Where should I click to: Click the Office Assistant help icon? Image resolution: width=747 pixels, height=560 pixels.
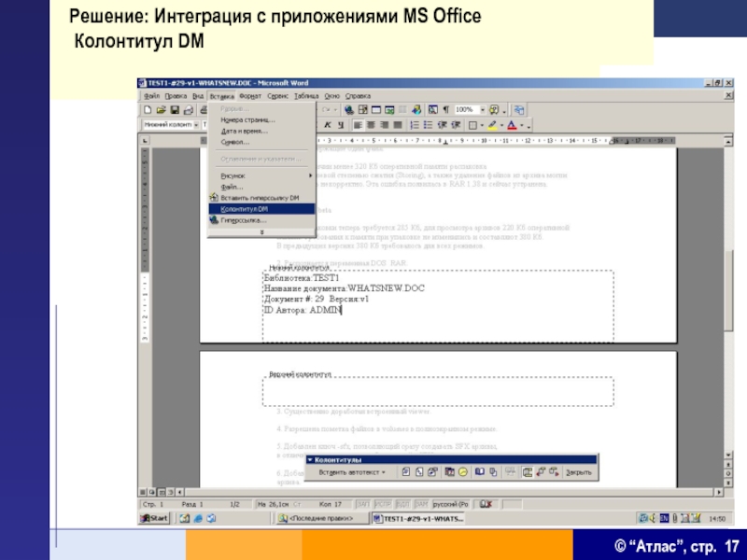(494, 110)
